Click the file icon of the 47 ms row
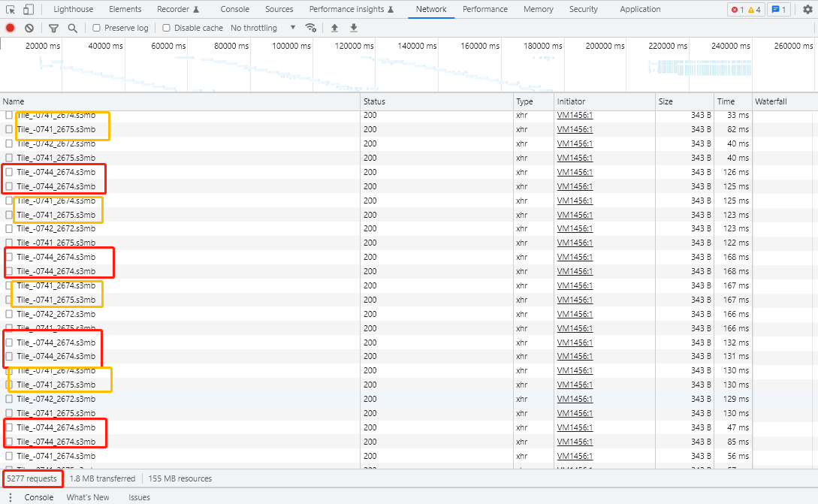 9,427
